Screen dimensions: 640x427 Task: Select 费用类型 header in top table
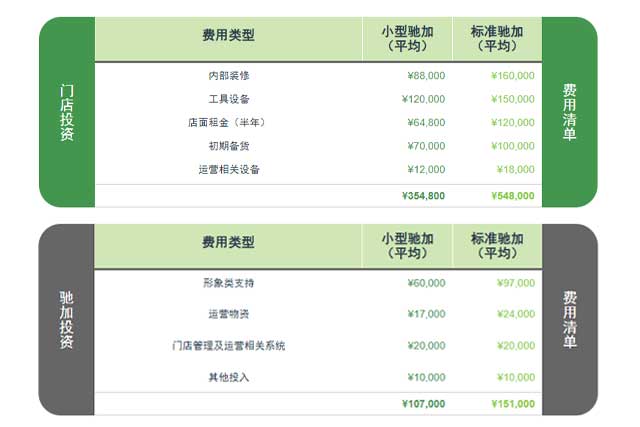[228, 35]
